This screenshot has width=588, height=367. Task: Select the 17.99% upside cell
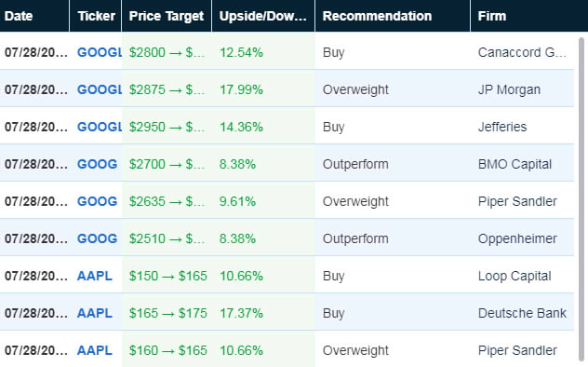click(x=241, y=89)
